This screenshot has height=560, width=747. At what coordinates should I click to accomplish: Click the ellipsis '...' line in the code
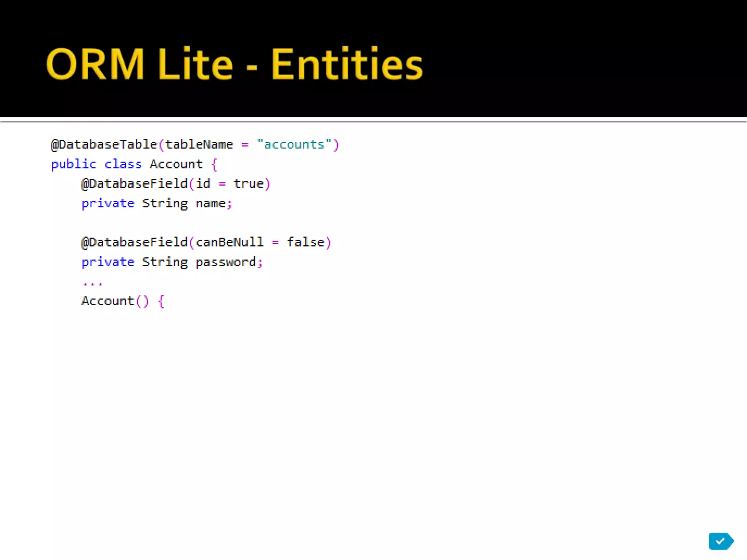click(92, 283)
